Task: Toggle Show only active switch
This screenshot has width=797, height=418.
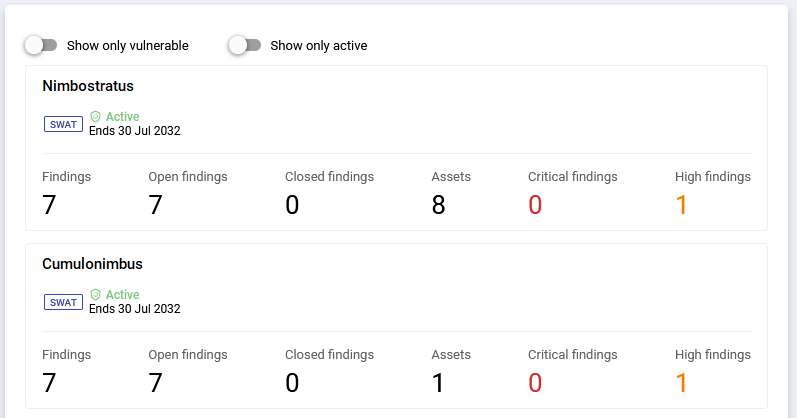Action: (244, 45)
